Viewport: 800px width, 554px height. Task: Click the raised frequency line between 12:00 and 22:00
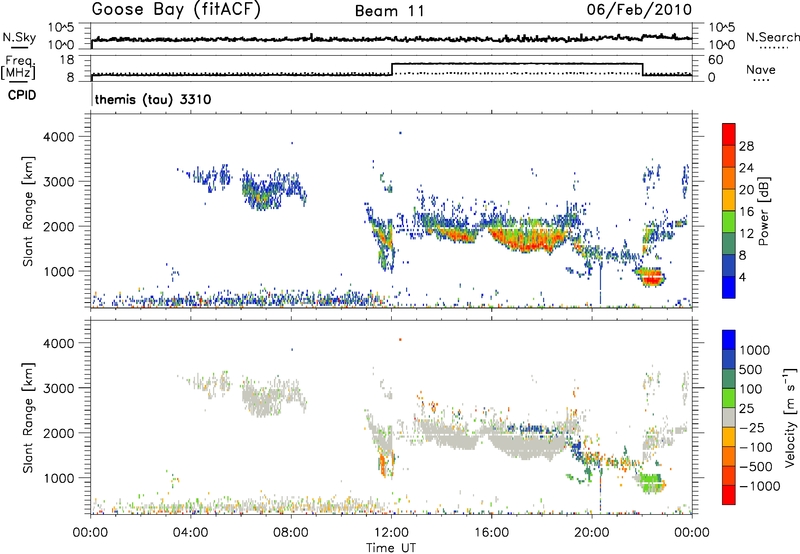(517, 64)
